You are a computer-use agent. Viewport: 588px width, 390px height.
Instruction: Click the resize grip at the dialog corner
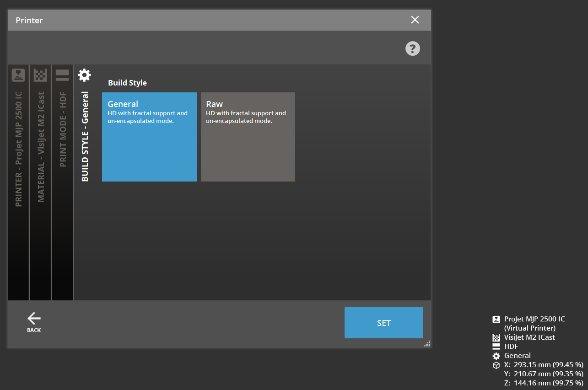click(427, 344)
